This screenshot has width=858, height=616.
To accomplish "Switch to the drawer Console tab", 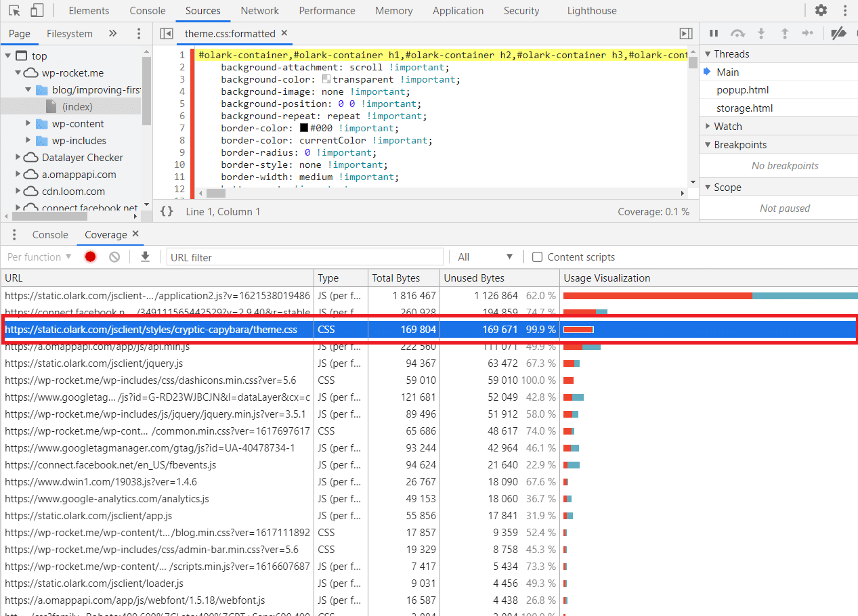I will point(50,235).
